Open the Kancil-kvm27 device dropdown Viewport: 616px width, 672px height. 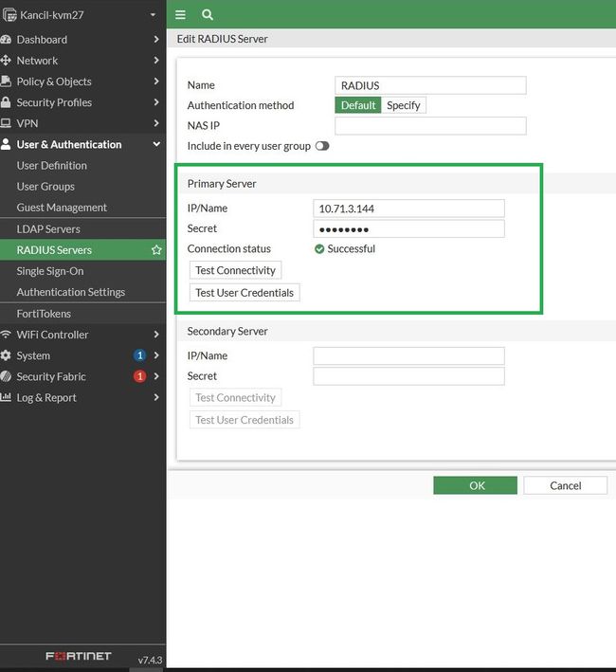[x=152, y=14]
